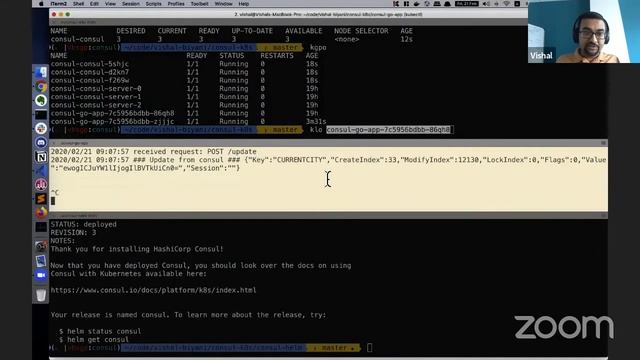The height and width of the screenshot is (360, 640).
Task: Click pod row consul-go-app-7c5956bdbb-zjjjc
Action: coord(188,122)
